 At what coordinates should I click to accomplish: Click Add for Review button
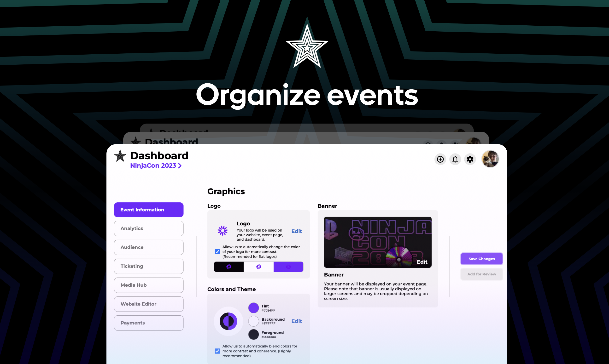(481, 274)
